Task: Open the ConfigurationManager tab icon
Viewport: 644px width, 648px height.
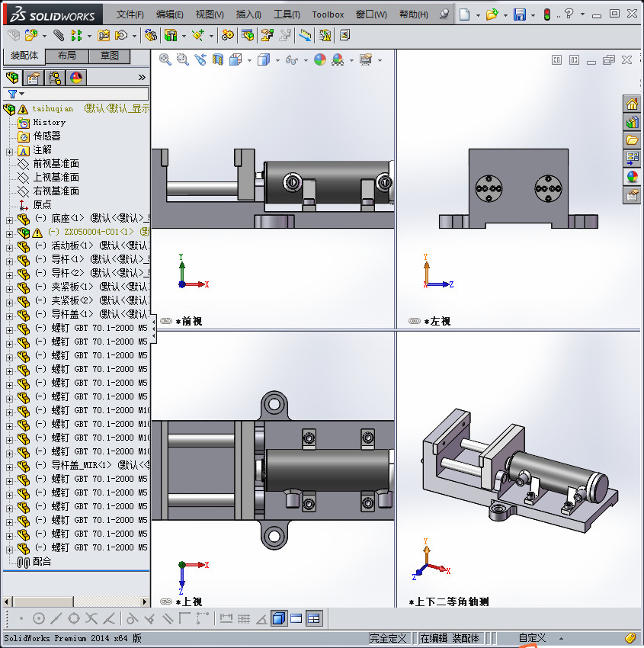Action: pos(55,78)
